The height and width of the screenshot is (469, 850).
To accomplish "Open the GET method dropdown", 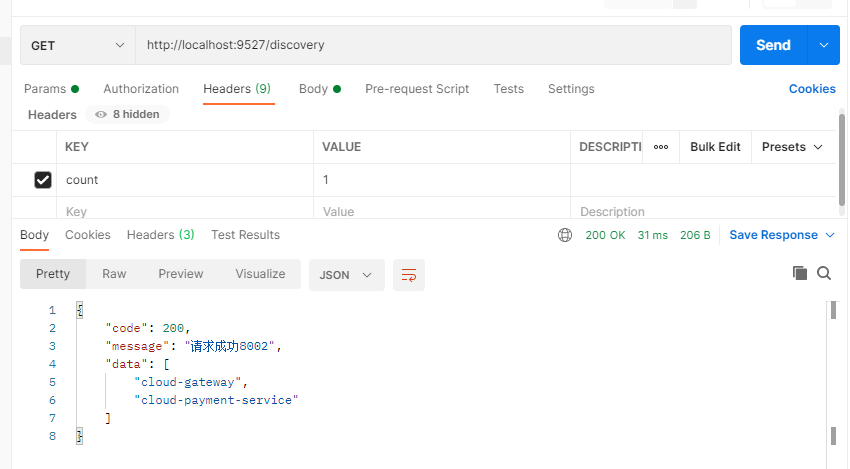I will pos(78,45).
